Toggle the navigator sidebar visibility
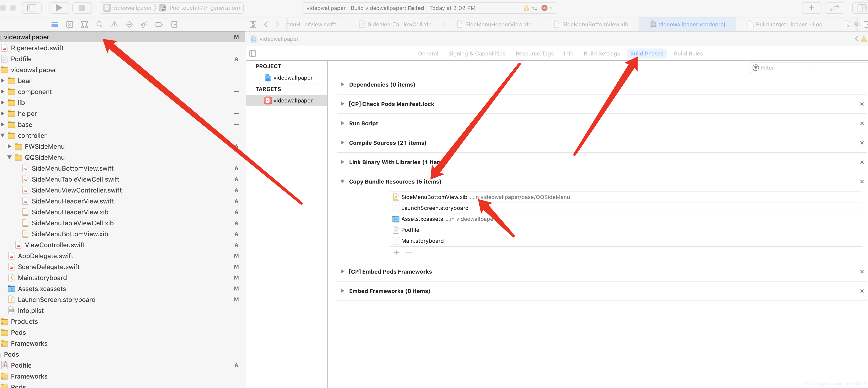 tap(32, 8)
